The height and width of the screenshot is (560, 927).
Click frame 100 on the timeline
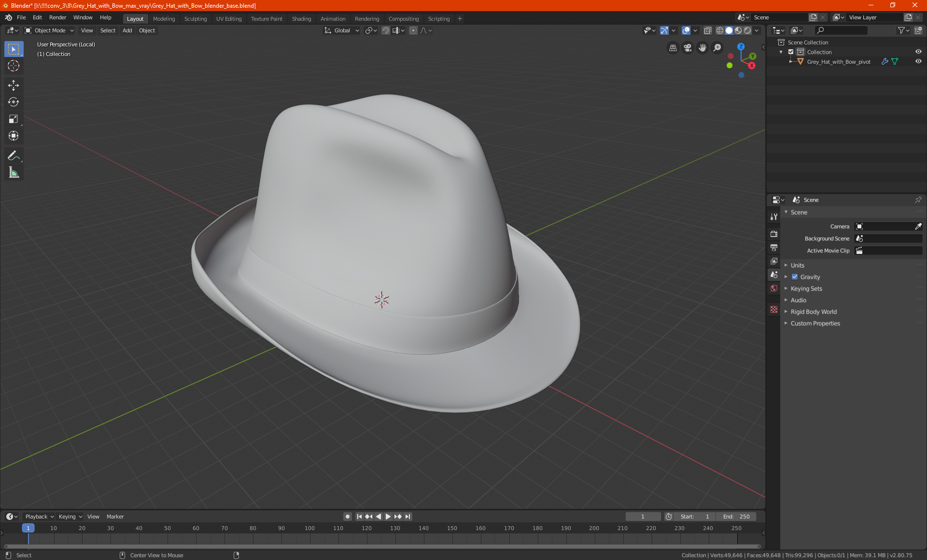(x=309, y=529)
